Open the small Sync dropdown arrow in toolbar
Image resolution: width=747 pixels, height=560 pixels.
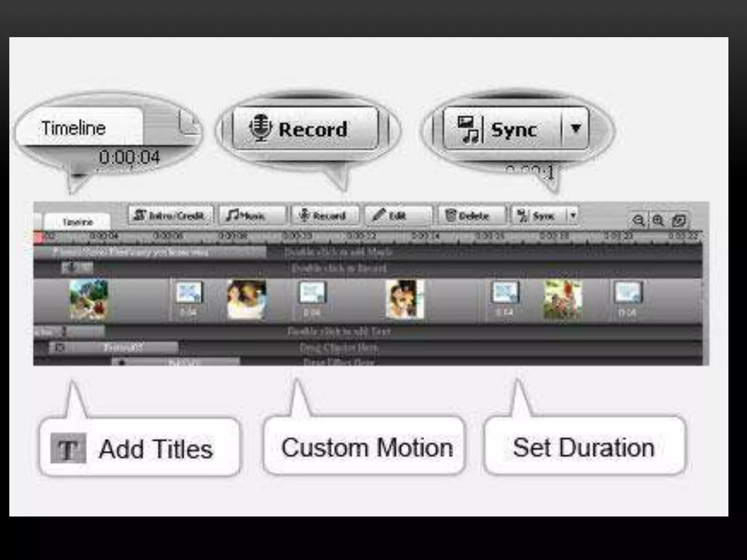pyautogui.click(x=573, y=215)
